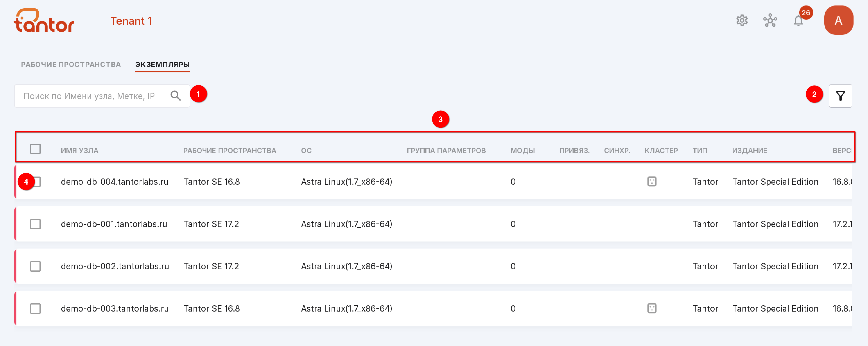This screenshot has width=868, height=346.
Task: Sort by ПРИВЯЗ. column header
Action: point(574,150)
